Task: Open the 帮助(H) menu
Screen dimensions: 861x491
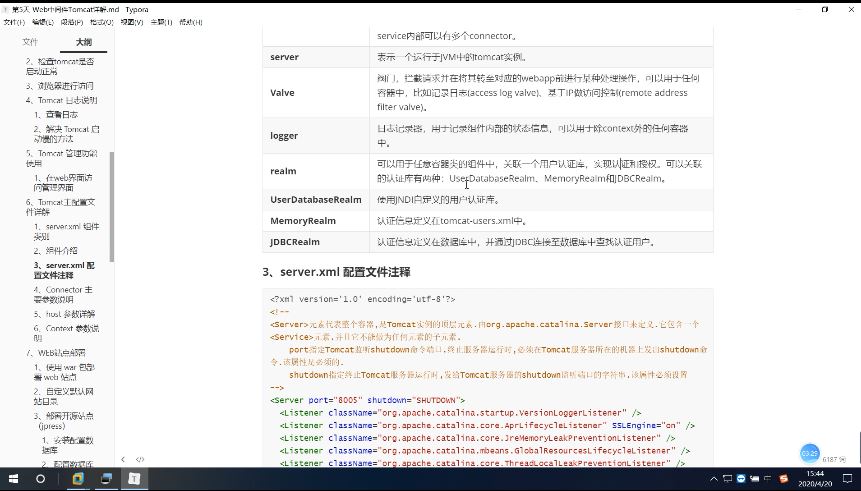Action: [x=190, y=22]
